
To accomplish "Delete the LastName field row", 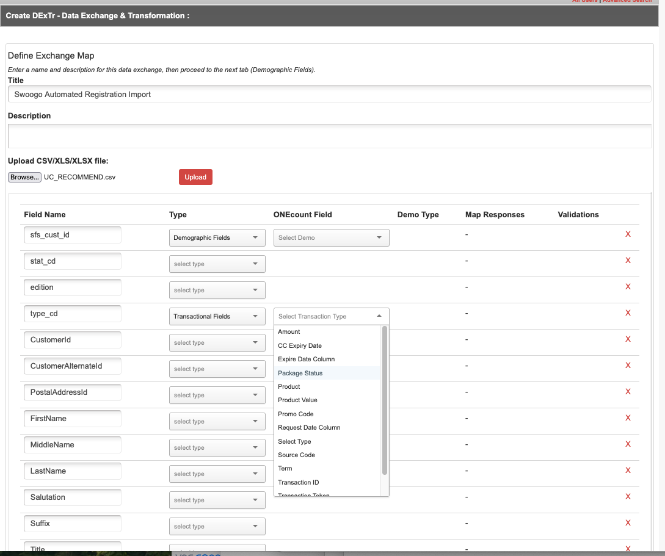I will pyautogui.click(x=628, y=470).
